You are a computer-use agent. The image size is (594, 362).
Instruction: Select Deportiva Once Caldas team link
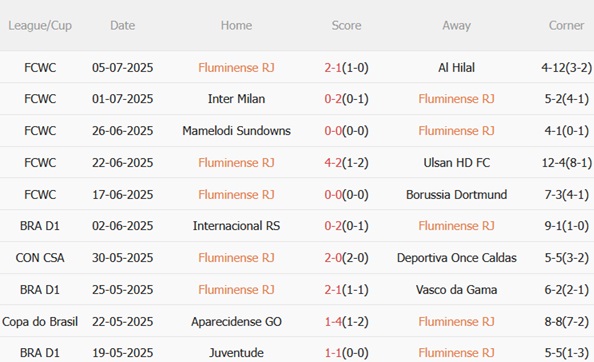point(456,258)
